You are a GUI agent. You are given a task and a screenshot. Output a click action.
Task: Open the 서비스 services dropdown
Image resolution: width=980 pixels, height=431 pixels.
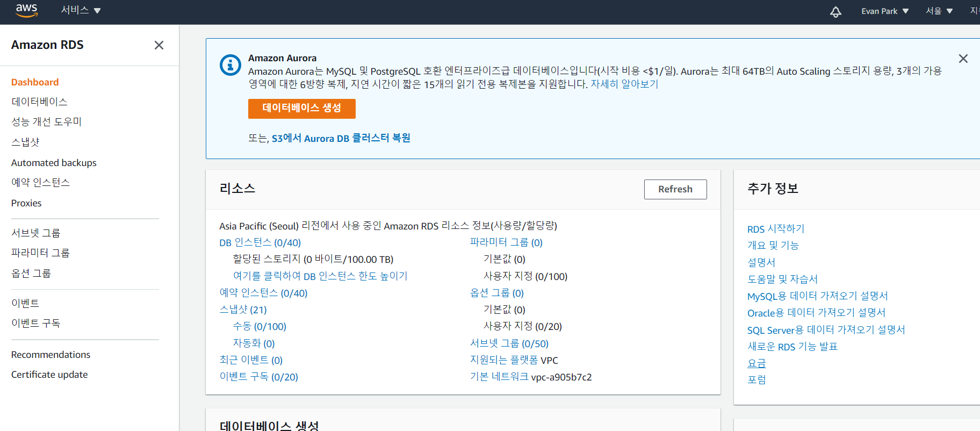click(x=81, y=10)
